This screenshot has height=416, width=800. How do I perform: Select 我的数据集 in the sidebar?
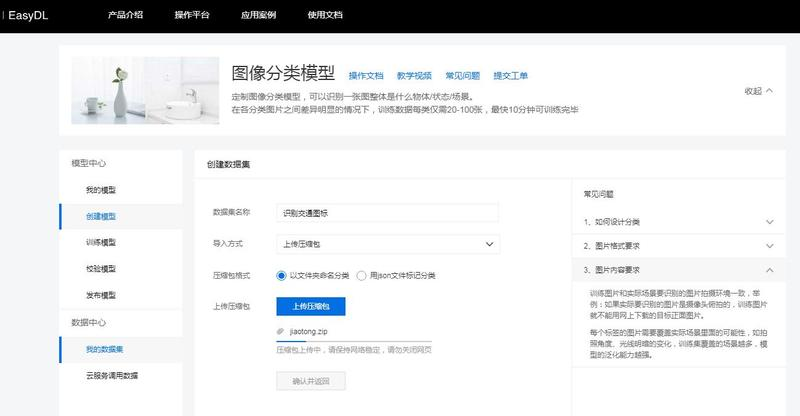click(104, 349)
